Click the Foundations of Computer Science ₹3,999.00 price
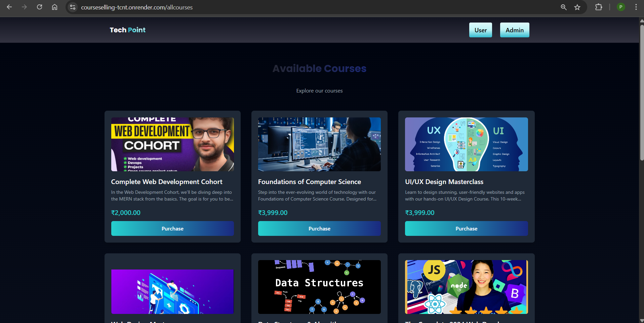644x323 pixels. [x=273, y=213]
